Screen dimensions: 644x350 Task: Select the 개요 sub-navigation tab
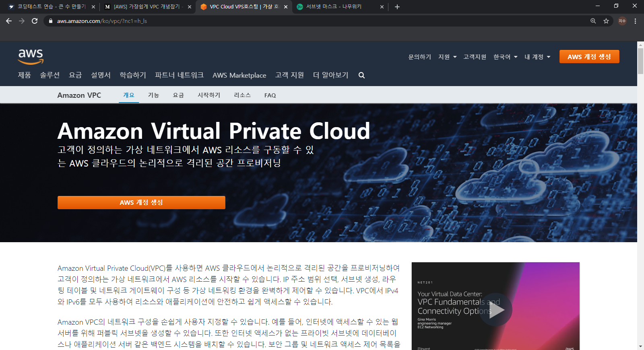pyautogui.click(x=129, y=95)
